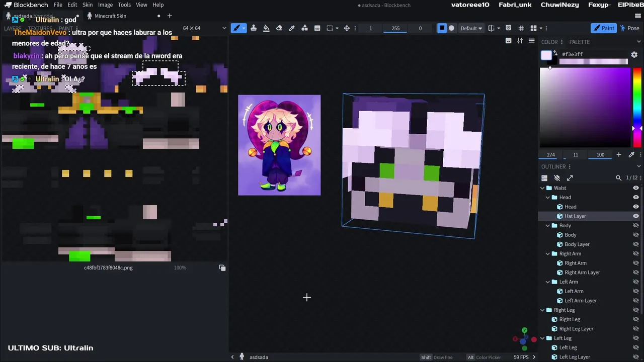Open the Tools menu
This screenshot has height=362, width=644.
pyautogui.click(x=124, y=5)
